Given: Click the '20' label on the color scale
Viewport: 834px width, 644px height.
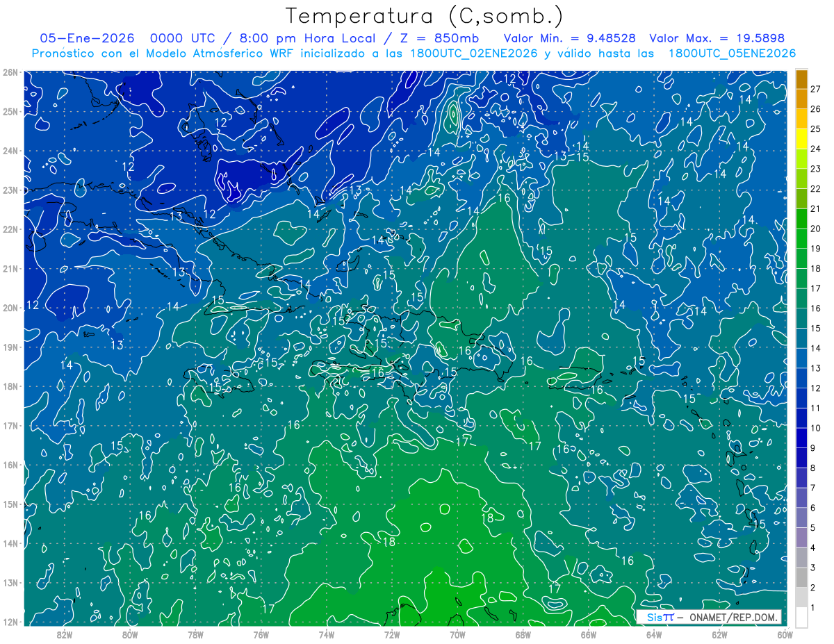Looking at the screenshot, I should tap(815, 229).
